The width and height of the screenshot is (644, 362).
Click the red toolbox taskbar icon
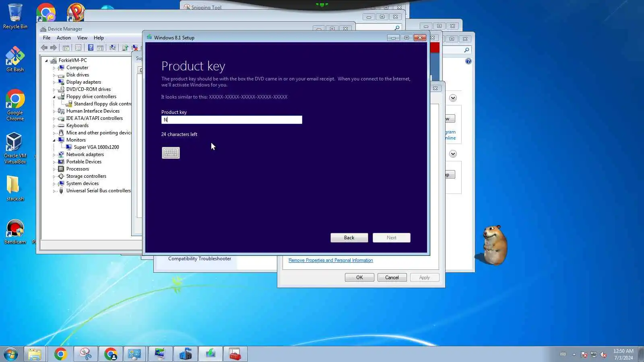(235, 354)
